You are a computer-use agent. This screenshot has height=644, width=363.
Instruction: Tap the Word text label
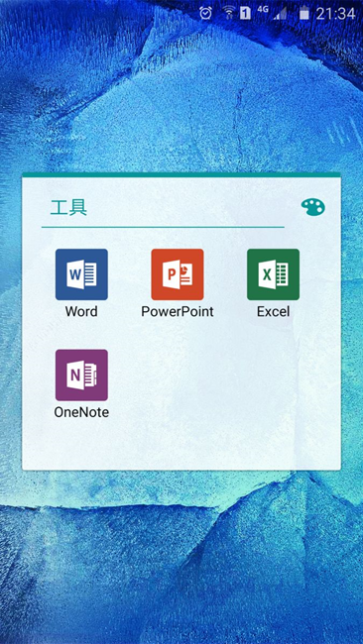[x=81, y=311]
